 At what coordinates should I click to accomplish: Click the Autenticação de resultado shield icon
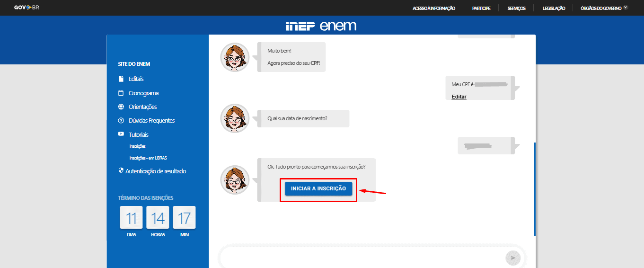pos(121,171)
